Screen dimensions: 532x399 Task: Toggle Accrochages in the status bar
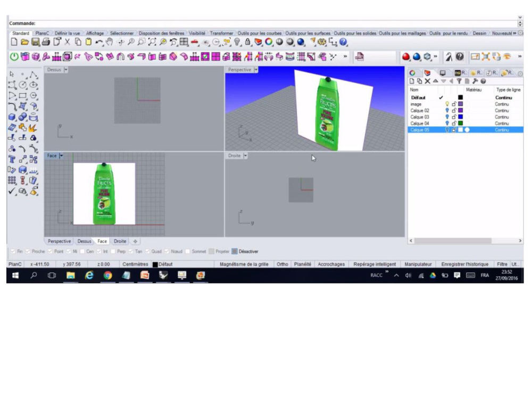(331, 264)
